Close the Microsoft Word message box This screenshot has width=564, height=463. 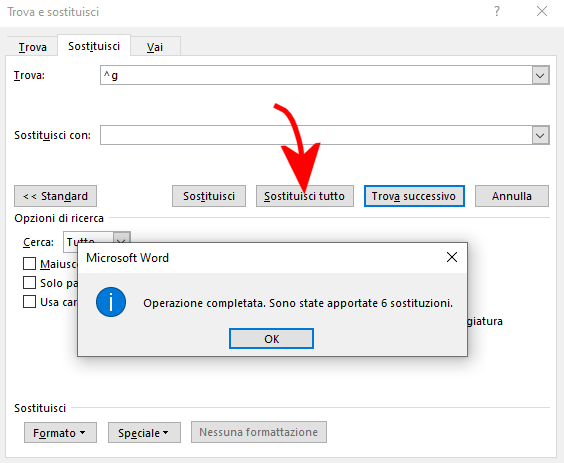coord(452,257)
